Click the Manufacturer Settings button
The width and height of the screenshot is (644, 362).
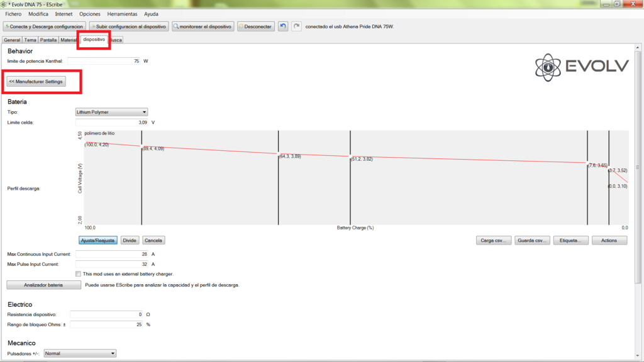[36, 81]
